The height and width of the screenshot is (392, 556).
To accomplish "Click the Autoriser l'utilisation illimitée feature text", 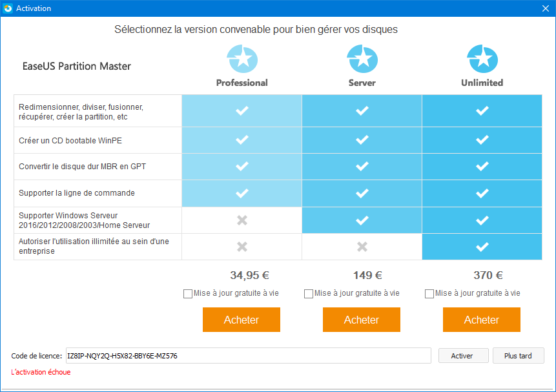I will [x=94, y=246].
